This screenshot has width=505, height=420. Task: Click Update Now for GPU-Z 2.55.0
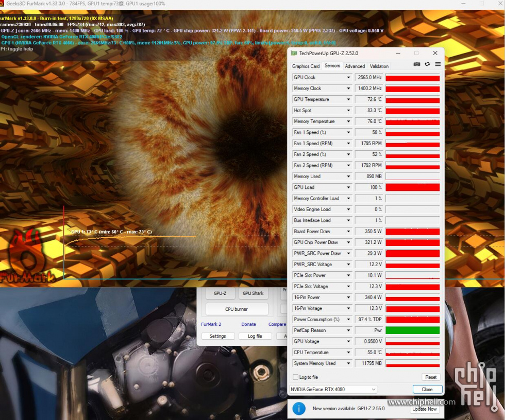(425, 409)
